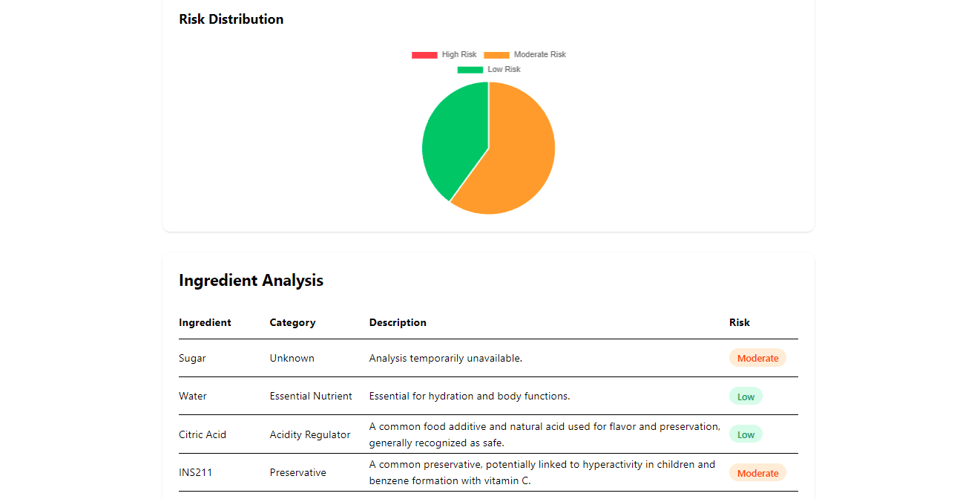Click the Preservative category cell
Viewport: 980px width, 499px height.
pos(297,472)
